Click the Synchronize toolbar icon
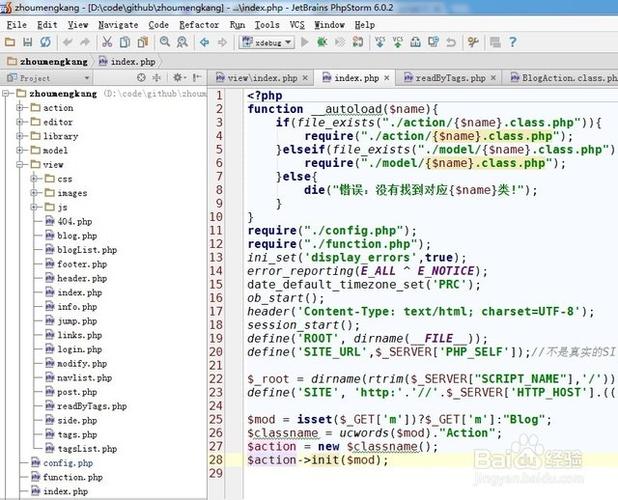Image resolution: width=618 pixels, height=500 pixels. pos(45,42)
